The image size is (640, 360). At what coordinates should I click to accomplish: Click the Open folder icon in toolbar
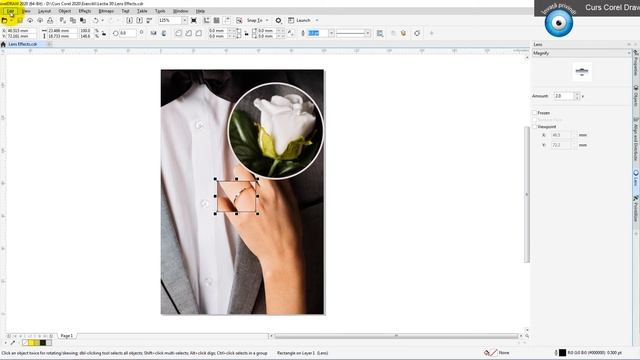tap(5, 20)
